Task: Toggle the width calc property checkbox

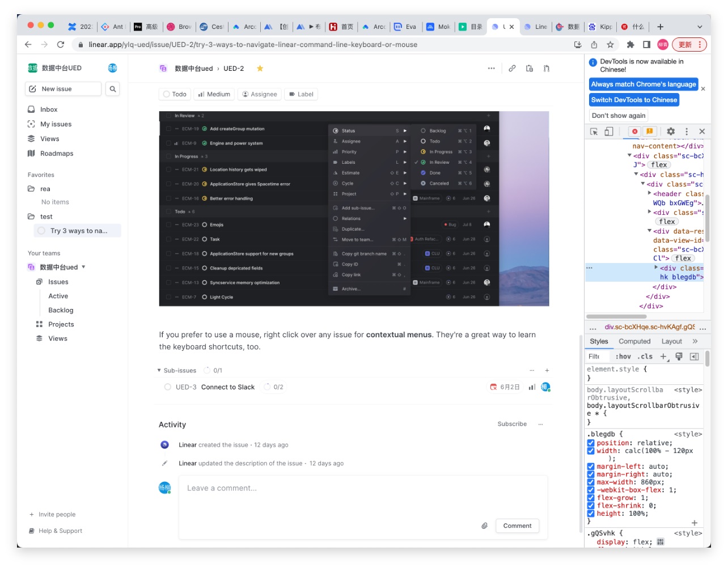Action: [591, 451]
